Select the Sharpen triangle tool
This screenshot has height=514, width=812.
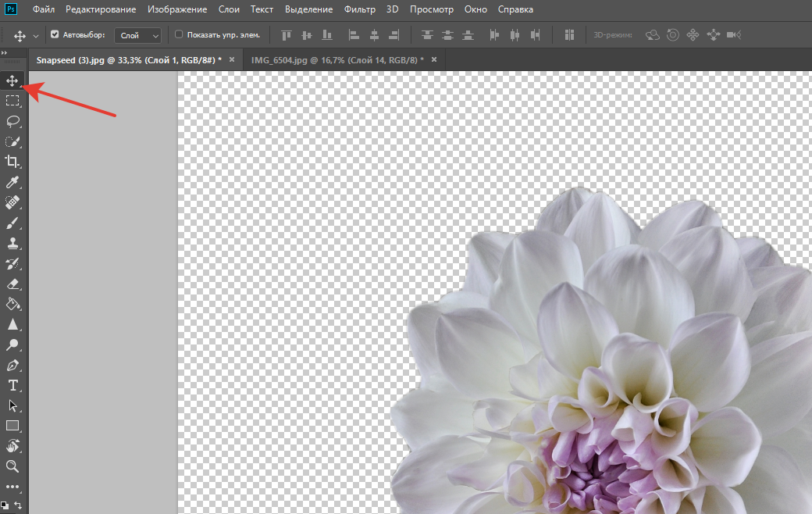12,324
